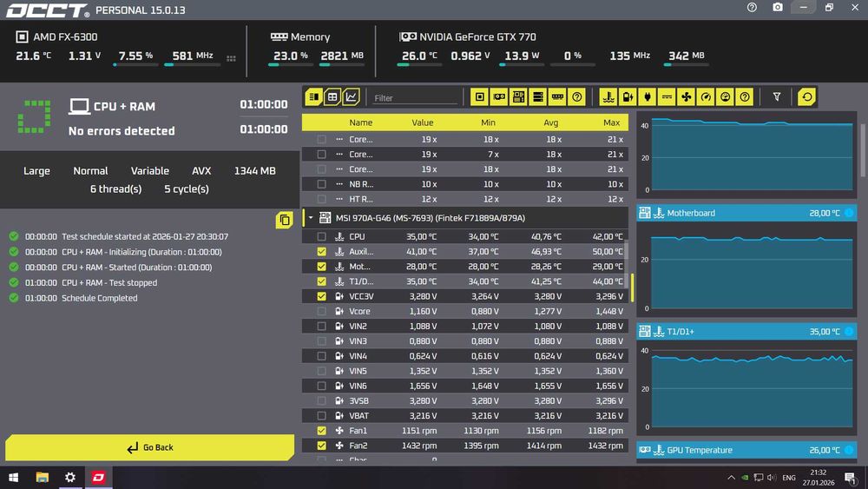Click the sensor table yellow scrollbar thumb
This screenshot has height=489, width=868.
coord(632,287)
